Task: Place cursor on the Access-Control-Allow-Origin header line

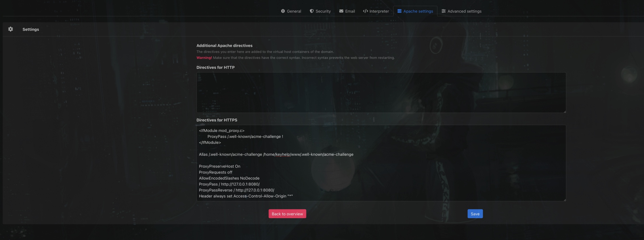Action: (246, 196)
